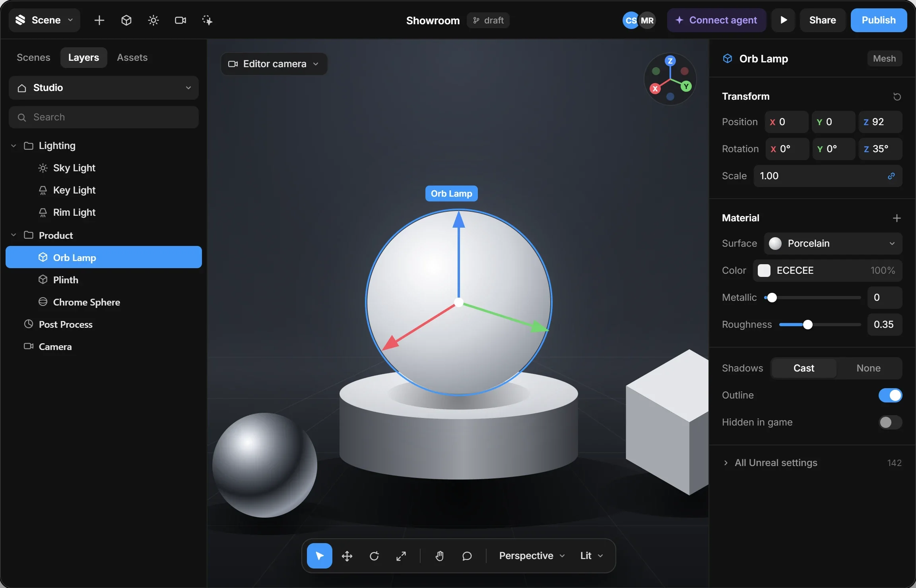Select the comment bubble tool
Image resolution: width=916 pixels, height=588 pixels.
point(467,556)
